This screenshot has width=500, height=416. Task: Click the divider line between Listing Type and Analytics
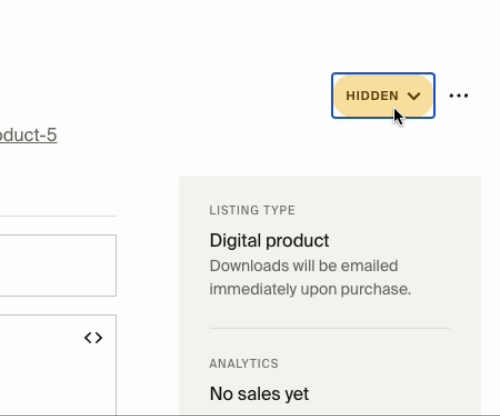[x=330, y=328]
